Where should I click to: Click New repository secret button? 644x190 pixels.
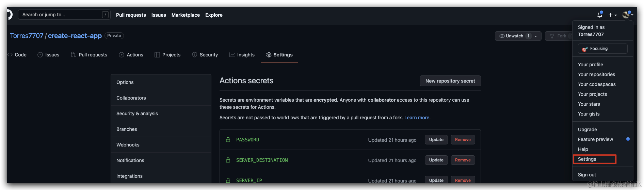pyautogui.click(x=450, y=81)
